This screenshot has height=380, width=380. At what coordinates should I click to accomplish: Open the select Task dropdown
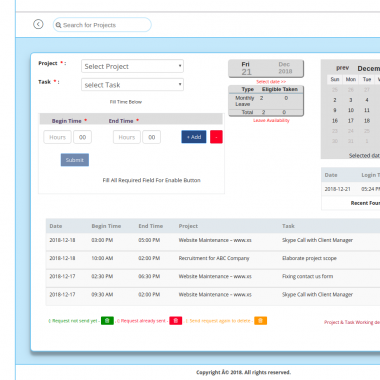point(132,85)
